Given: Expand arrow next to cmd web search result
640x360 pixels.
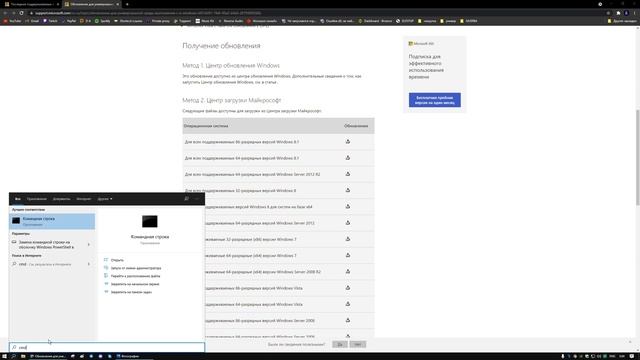Looking at the screenshot, I should click(x=89, y=264).
